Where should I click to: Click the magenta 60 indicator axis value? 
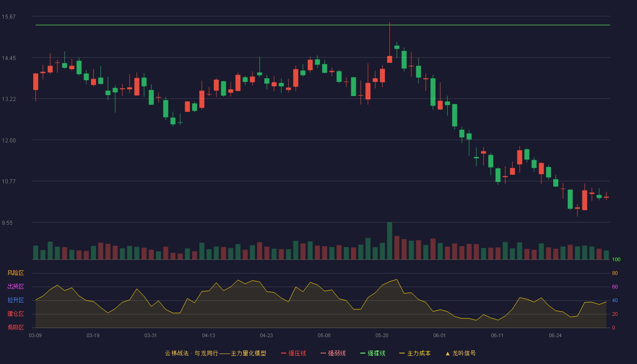click(x=615, y=287)
